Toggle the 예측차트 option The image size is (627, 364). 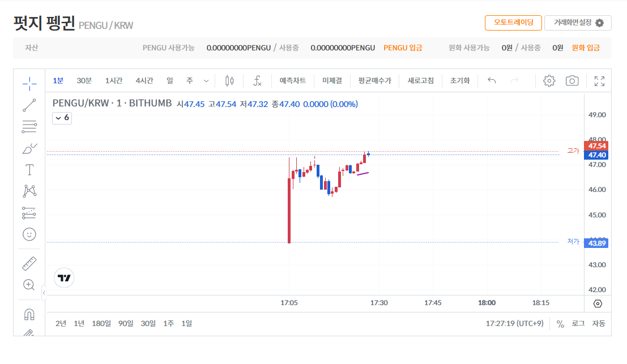pyautogui.click(x=293, y=81)
